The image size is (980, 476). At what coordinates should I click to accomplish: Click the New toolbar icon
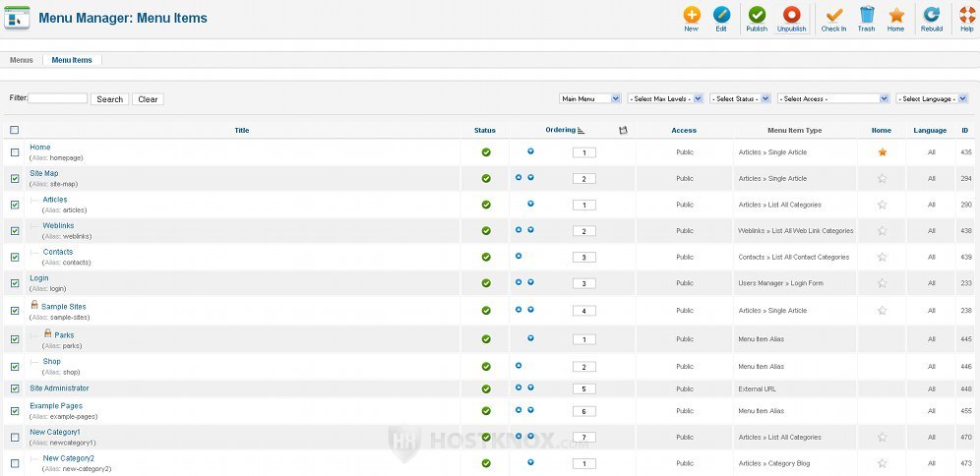pos(691,19)
